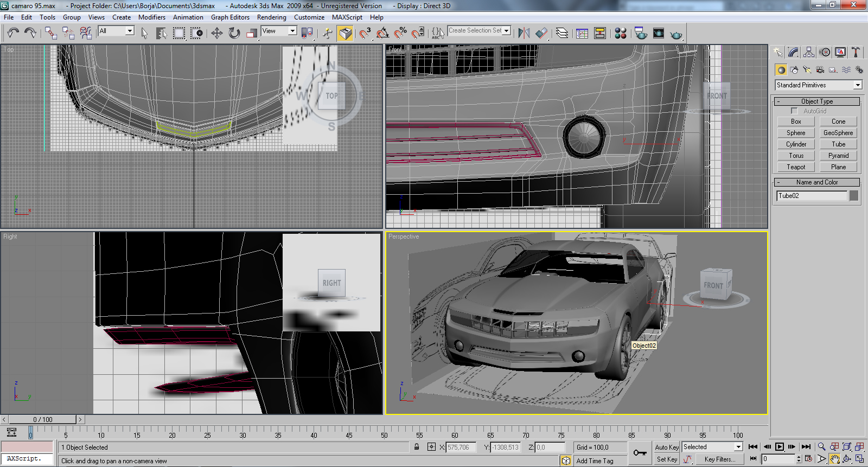Switch to the Utilities panel hammer icon
This screenshot has width=868, height=467.
point(856,52)
